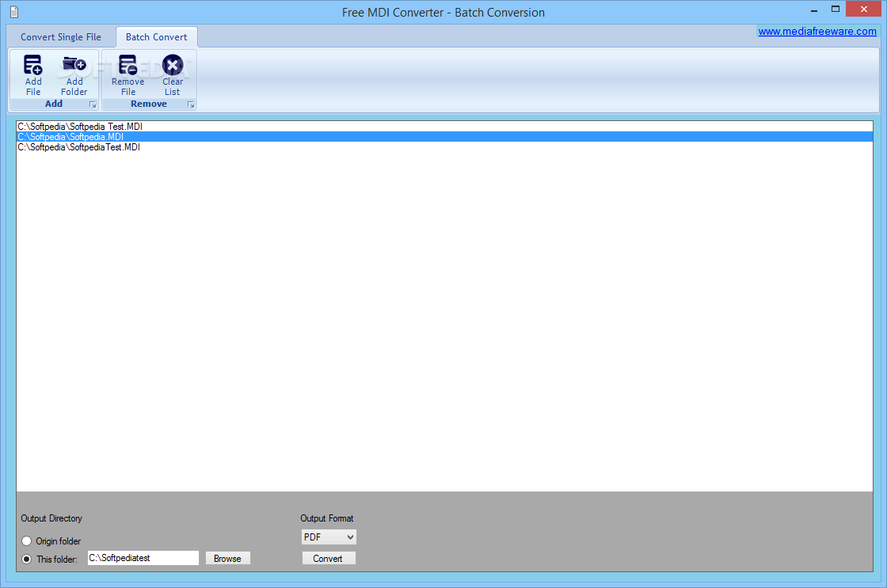Open the Output Format PDF dropdown
The width and height of the screenshot is (887, 588).
pyautogui.click(x=329, y=537)
